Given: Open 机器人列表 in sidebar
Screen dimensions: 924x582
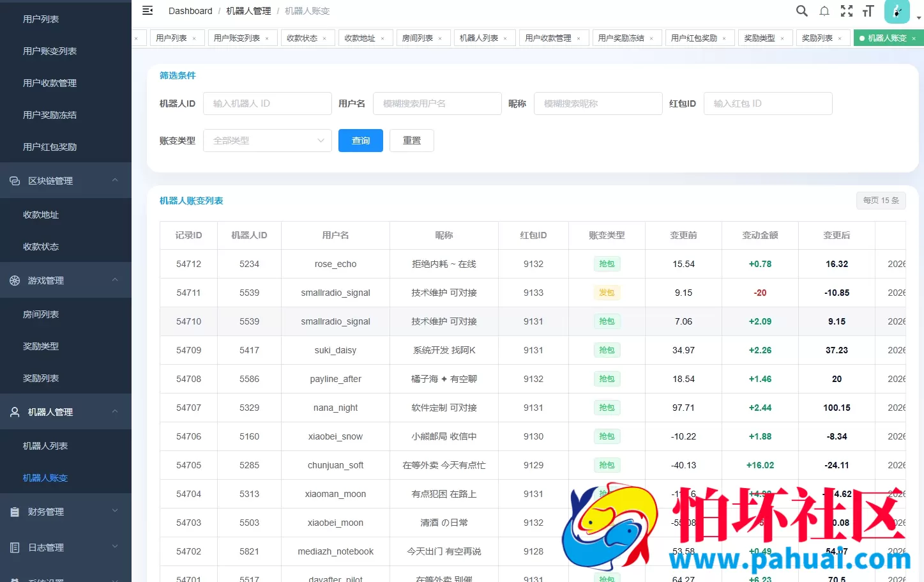Looking at the screenshot, I should 45,446.
